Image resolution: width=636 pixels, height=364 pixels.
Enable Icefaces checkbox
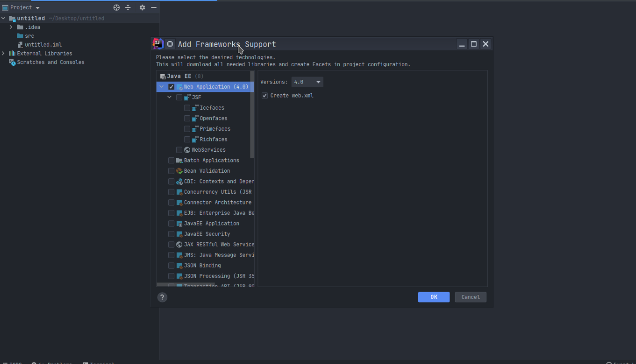187,108
